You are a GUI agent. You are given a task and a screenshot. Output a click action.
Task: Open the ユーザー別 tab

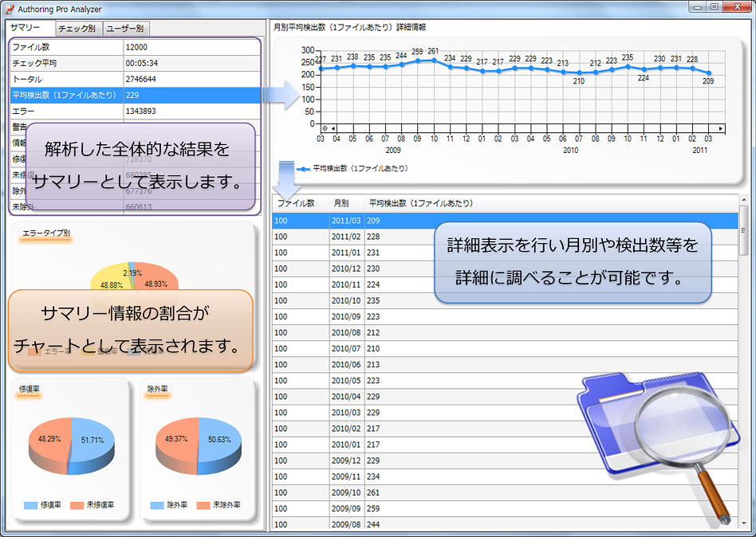125,29
